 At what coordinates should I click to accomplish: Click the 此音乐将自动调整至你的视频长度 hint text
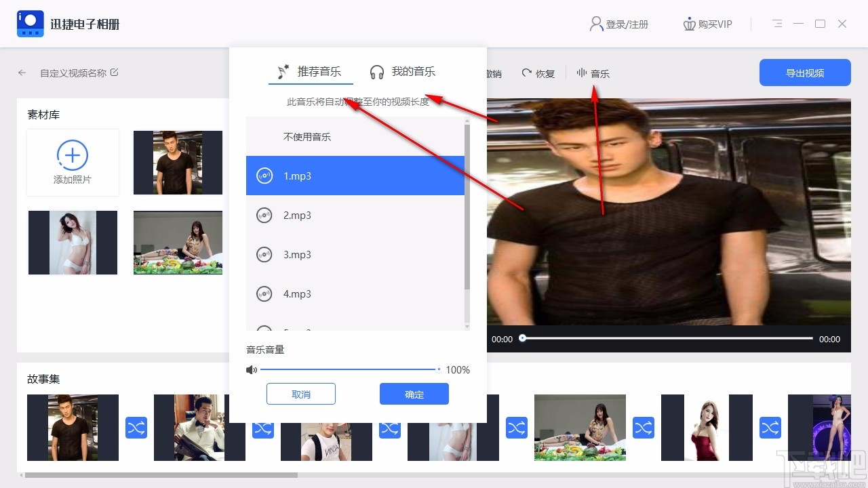click(358, 102)
